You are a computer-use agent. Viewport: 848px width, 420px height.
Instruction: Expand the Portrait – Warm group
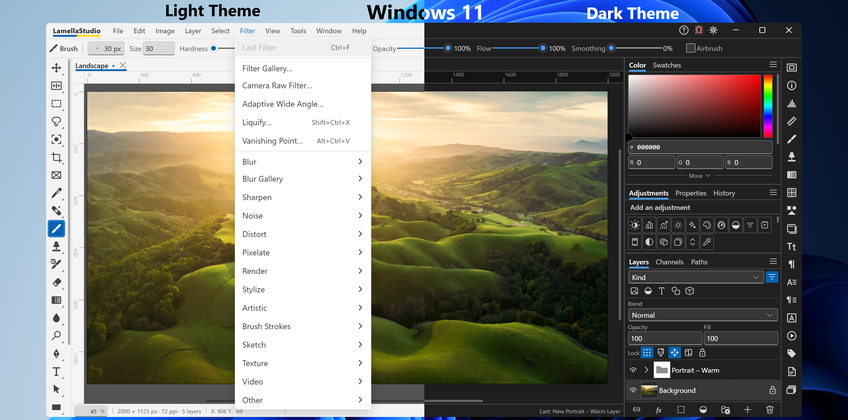click(646, 370)
